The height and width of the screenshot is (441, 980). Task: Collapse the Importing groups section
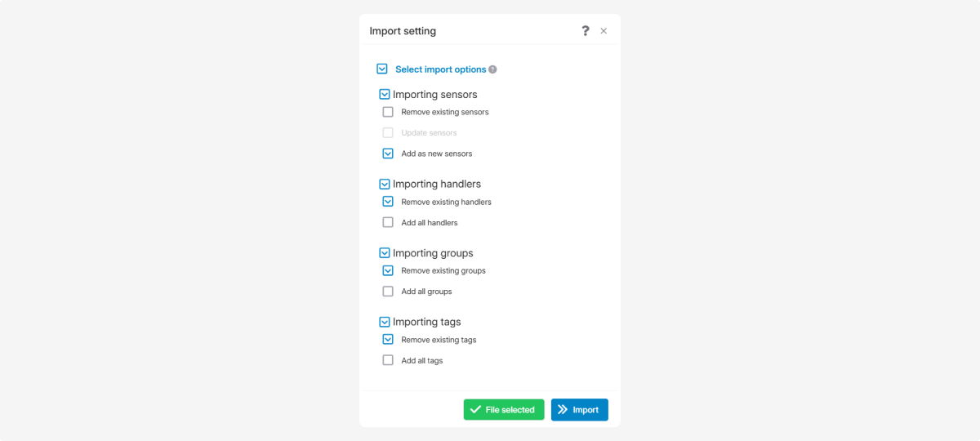click(385, 253)
